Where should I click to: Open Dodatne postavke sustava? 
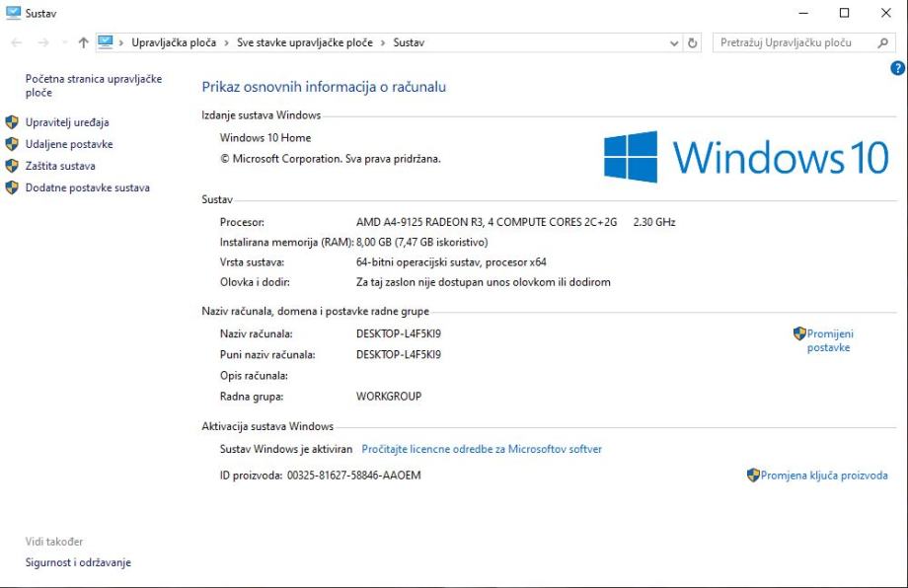pos(88,187)
